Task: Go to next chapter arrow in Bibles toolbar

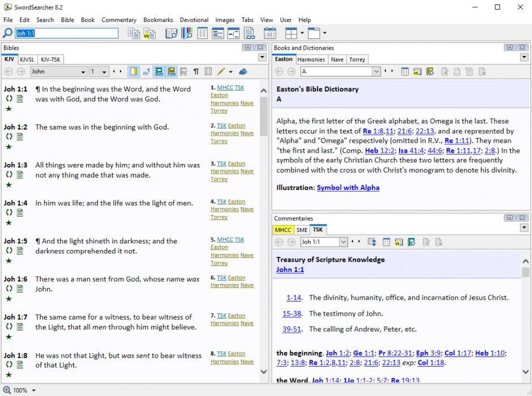Action: pos(121,71)
